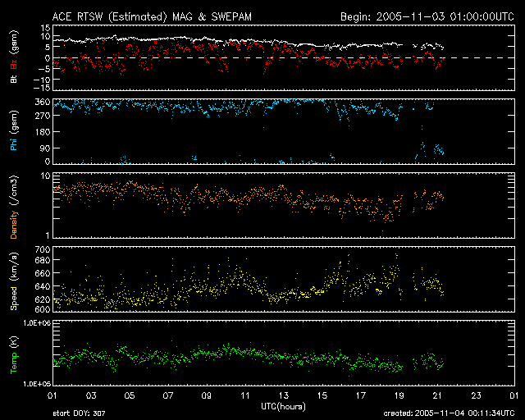The height and width of the screenshot is (420, 525).
Task: Select the created: 2005-11-04 00:11:34UTC text
Action: (449, 413)
